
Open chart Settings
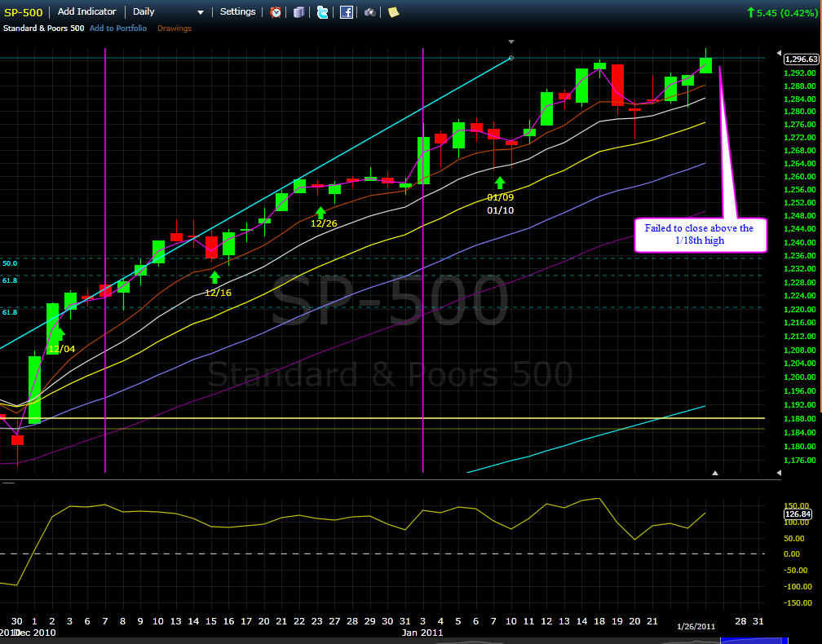237,11
